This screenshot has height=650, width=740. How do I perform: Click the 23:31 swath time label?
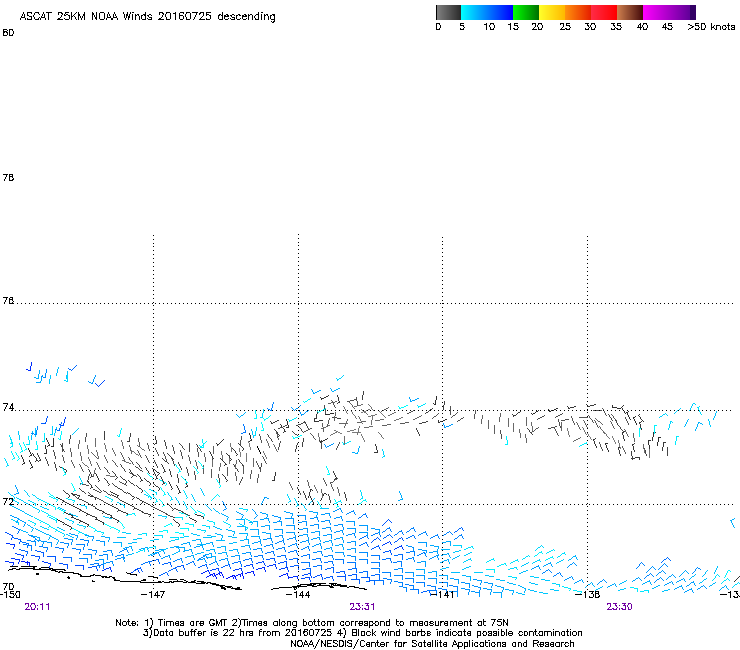362,607
